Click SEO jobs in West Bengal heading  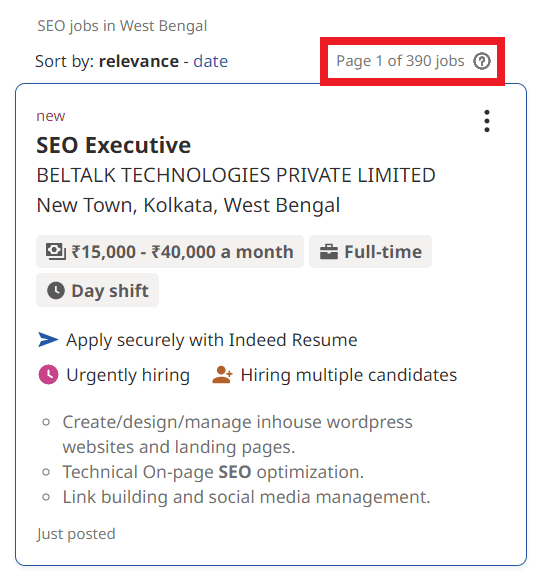point(122,26)
